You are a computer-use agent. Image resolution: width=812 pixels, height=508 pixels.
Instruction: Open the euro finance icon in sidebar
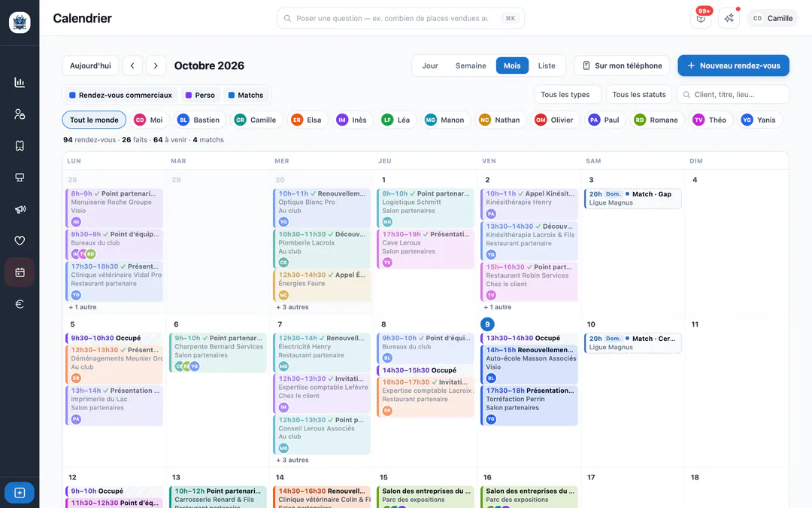pyautogui.click(x=20, y=304)
